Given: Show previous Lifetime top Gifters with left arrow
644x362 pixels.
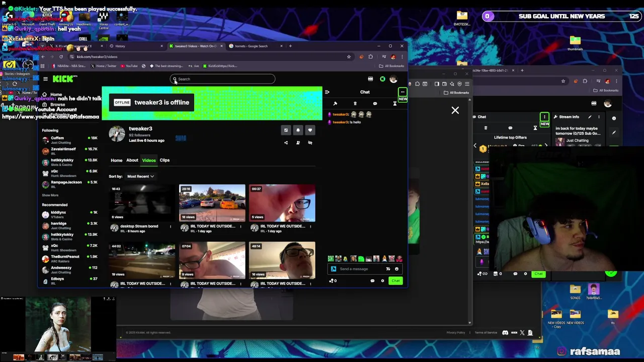Looking at the screenshot, I should pos(475,146).
